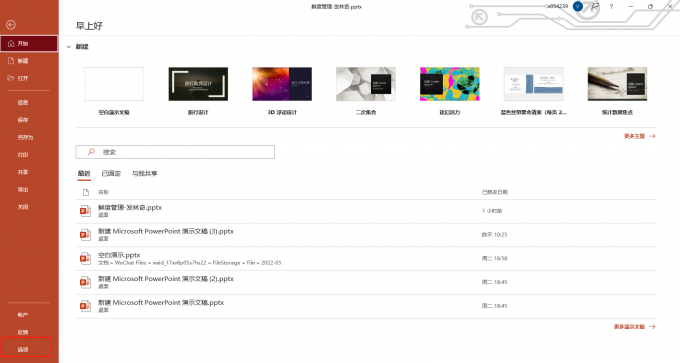680x363 pixels.
Task: Open 新建 Microsoft PowerPoint 演示文稿 (3).pptx
Action: (x=166, y=232)
